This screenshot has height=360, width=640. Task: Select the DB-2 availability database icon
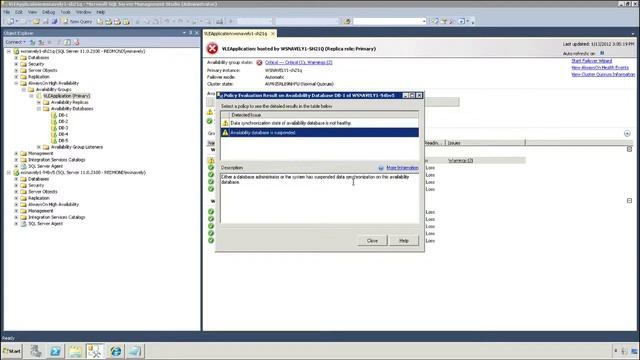pyautogui.click(x=54, y=121)
